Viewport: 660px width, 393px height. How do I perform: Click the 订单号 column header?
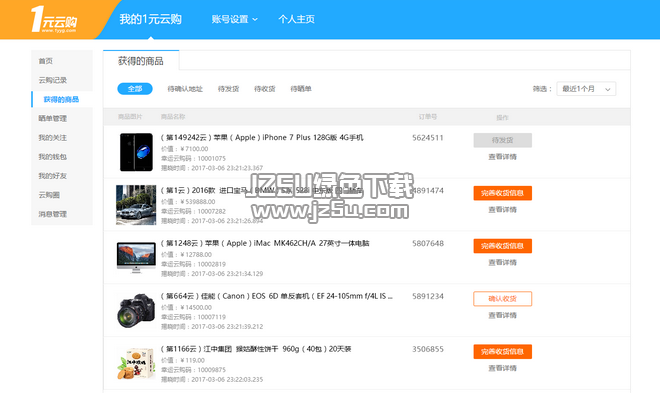pyautogui.click(x=428, y=117)
